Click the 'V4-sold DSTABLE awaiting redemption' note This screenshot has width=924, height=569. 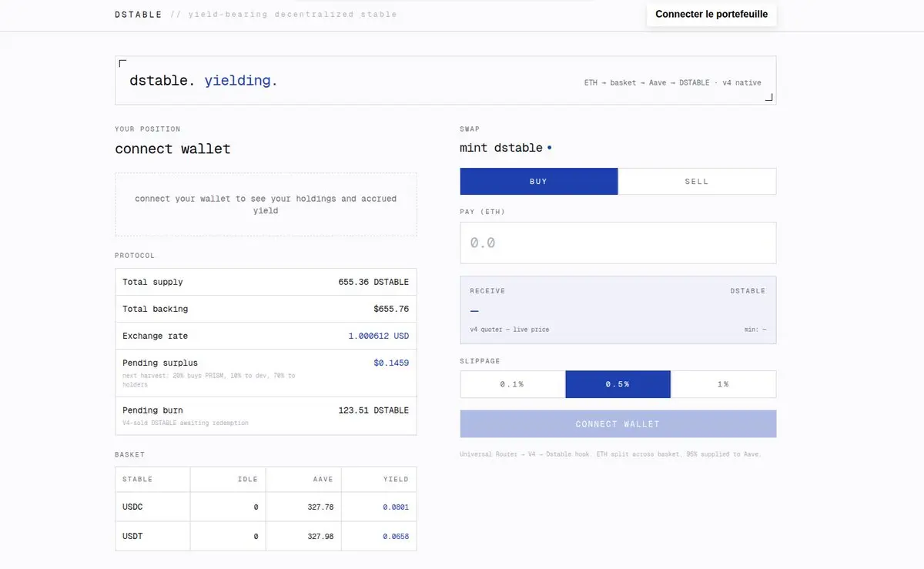click(186, 423)
